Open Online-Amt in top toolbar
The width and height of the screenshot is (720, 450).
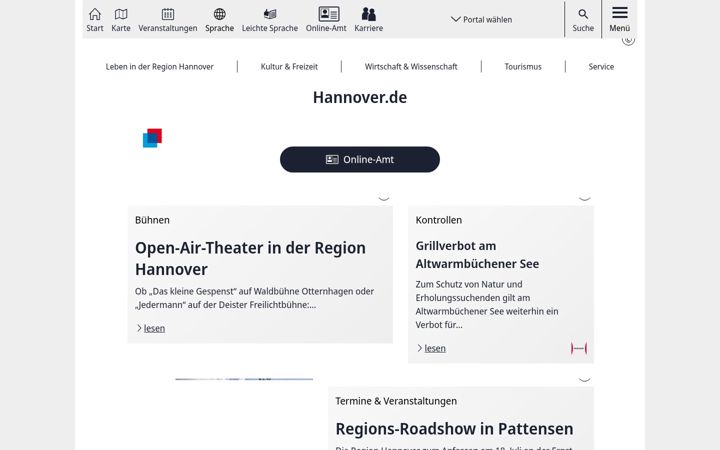point(326,19)
